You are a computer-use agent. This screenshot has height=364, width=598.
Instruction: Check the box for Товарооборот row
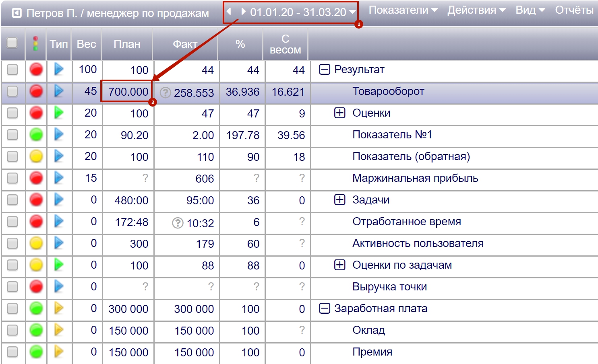[x=12, y=92]
